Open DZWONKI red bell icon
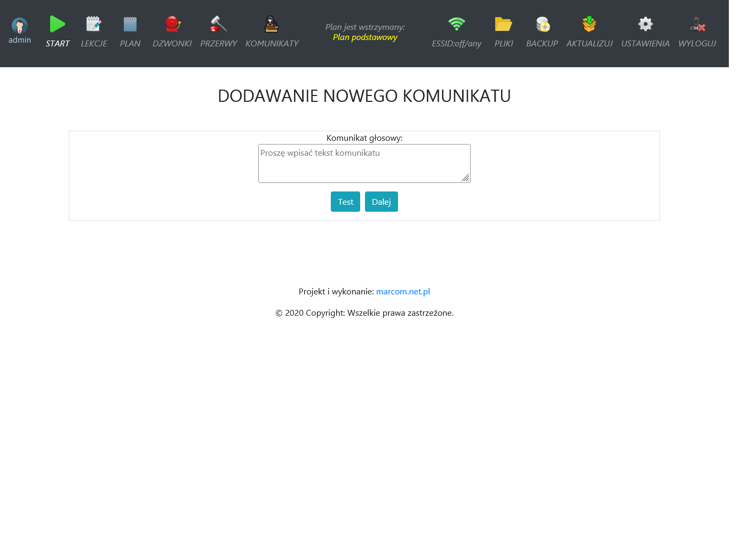Viewport: 747px width, 560px height. pyautogui.click(x=172, y=24)
